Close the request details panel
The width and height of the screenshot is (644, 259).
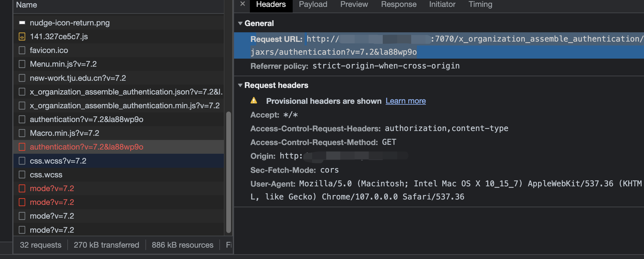coord(243,4)
